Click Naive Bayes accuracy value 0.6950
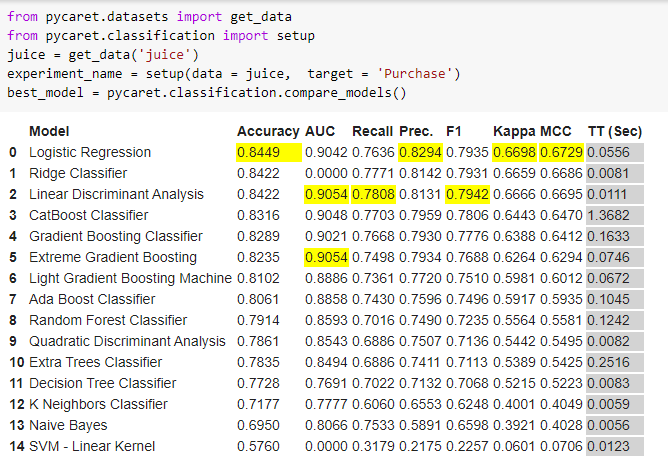The height and width of the screenshot is (463, 668). 258,425
